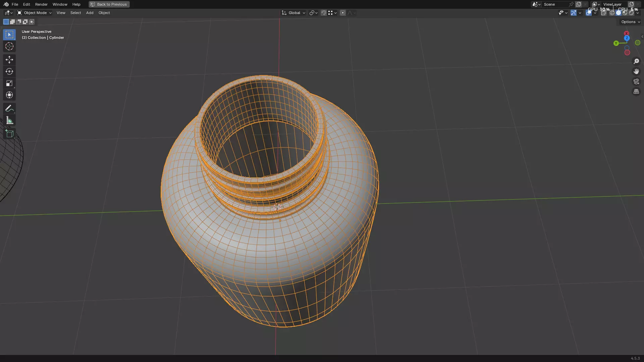Toggle X-ray mode
The image size is (644, 362).
pyautogui.click(x=603, y=13)
